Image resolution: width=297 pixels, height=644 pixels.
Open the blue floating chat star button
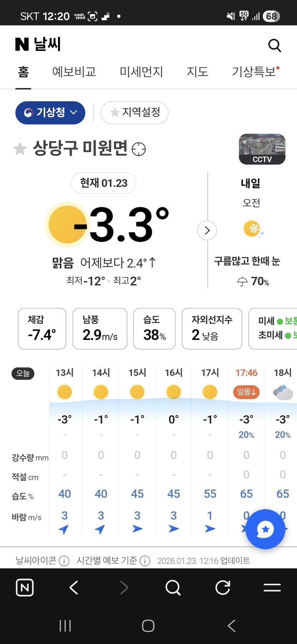(265, 529)
